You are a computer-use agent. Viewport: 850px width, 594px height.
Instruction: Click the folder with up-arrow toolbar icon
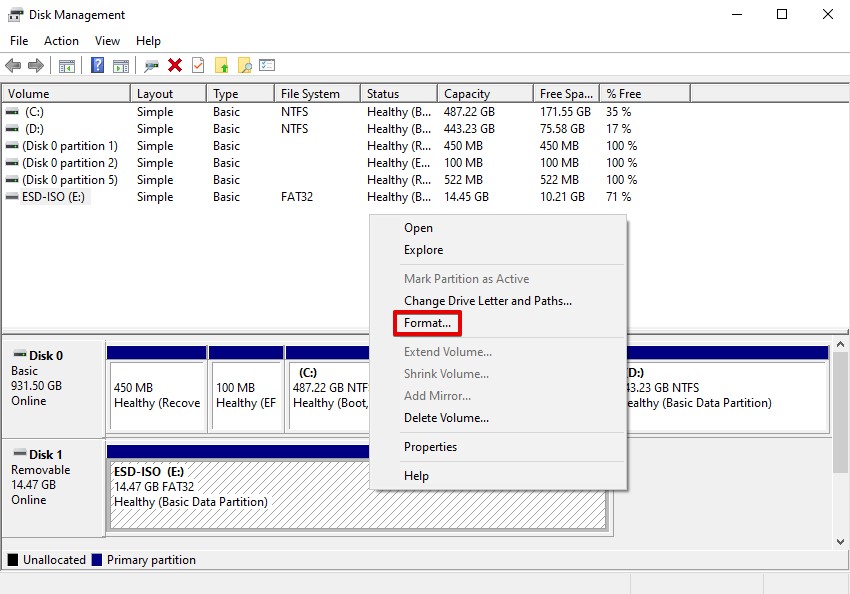coord(223,64)
